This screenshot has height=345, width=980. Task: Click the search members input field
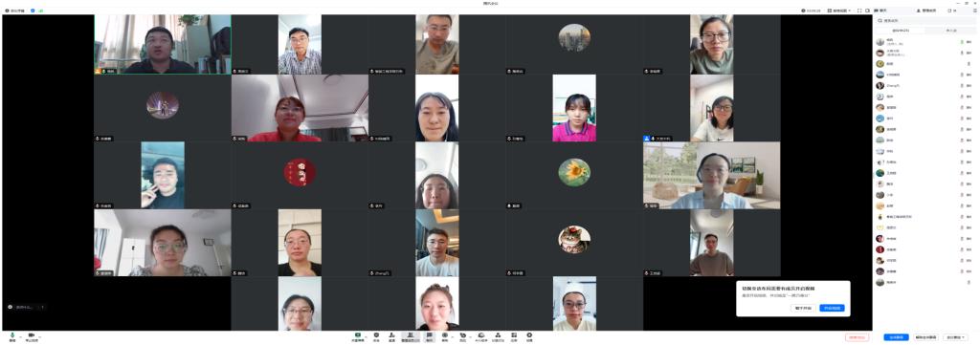tap(924, 21)
